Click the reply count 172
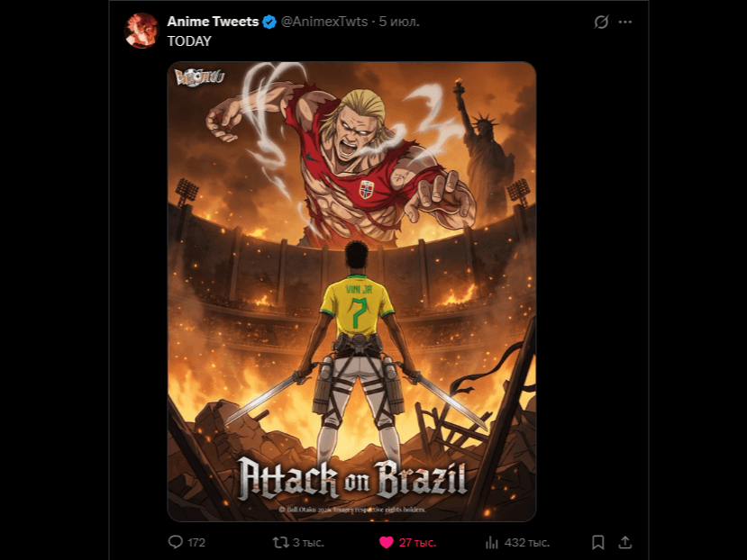747x560 pixels. point(196,542)
